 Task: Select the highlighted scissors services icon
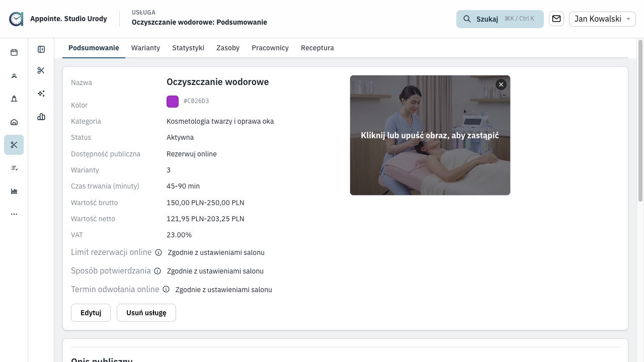(14, 145)
